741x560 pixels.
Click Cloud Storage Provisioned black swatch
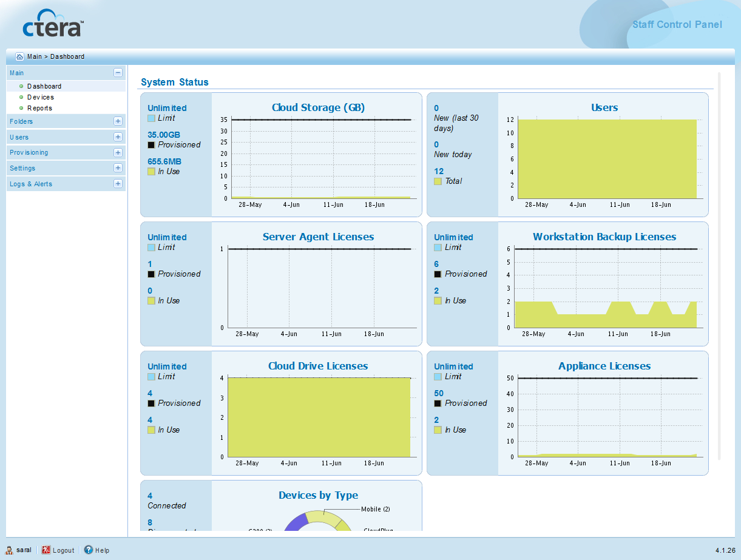pos(151,145)
